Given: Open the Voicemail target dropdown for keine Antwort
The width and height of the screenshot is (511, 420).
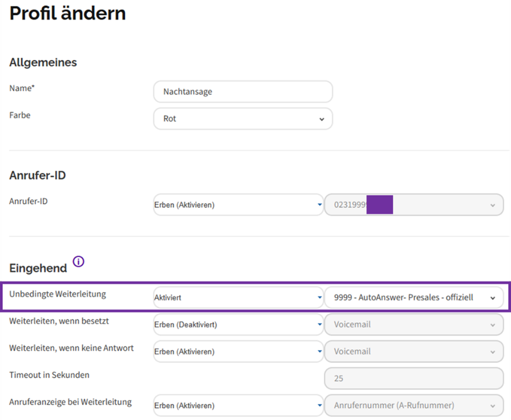Looking at the screenshot, I should [414, 352].
